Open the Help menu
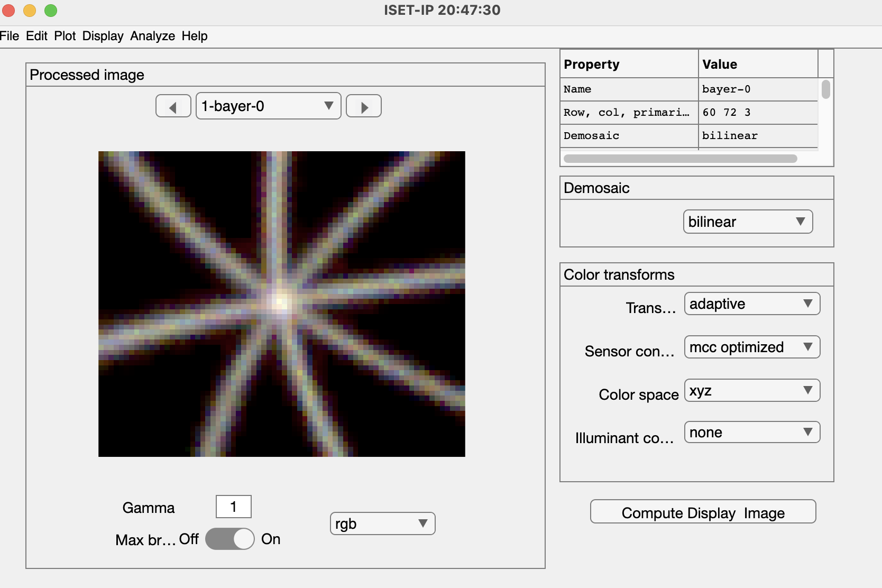Image resolution: width=882 pixels, height=588 pixels. (195, 36)
